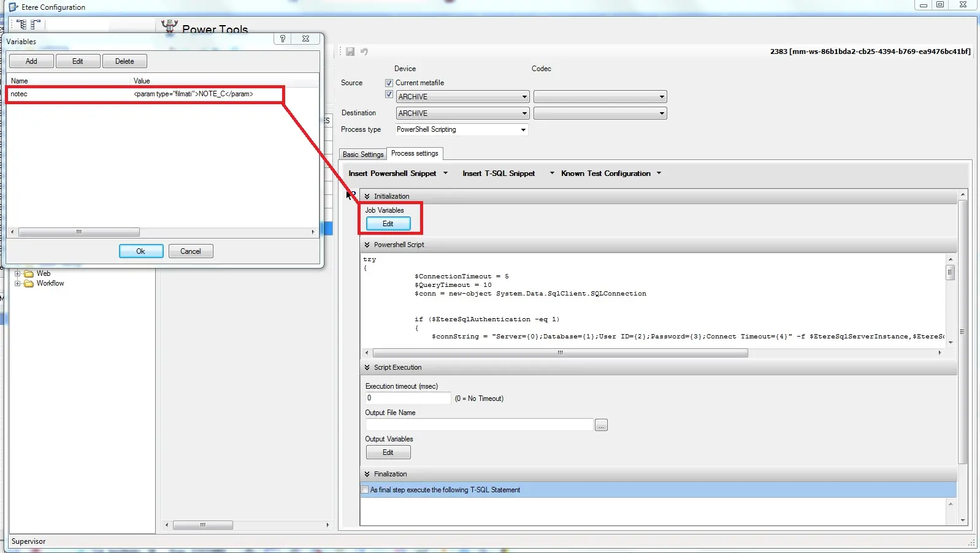Click the Variables list horizontal scrollbar
980x553 pixels.
pyautogui.click(x=78, y=232)
